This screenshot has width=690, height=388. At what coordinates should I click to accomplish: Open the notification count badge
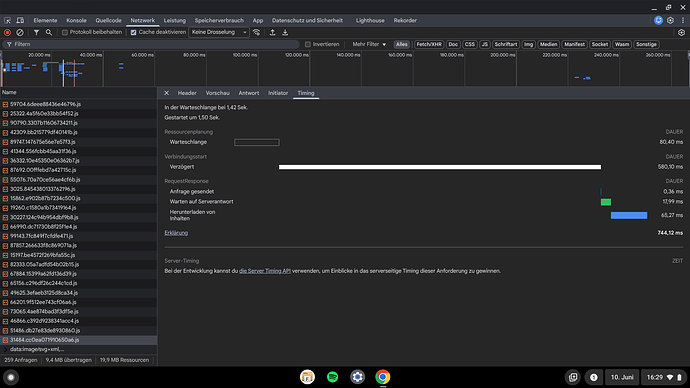594,377
